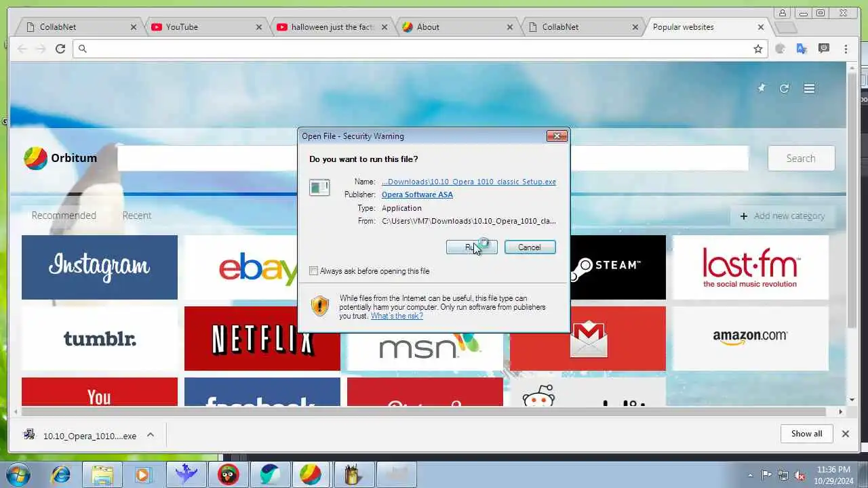Open the three-dot browser menu
This screenshot has height=488, width=868.
pyautogui.click(x=846, y=49)
